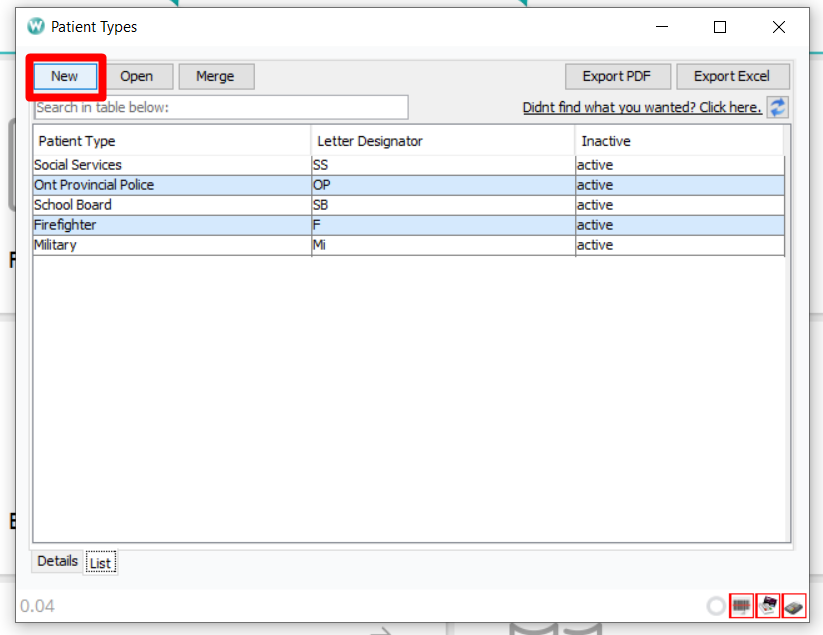Select the School Board row

(x=170, y=204)
